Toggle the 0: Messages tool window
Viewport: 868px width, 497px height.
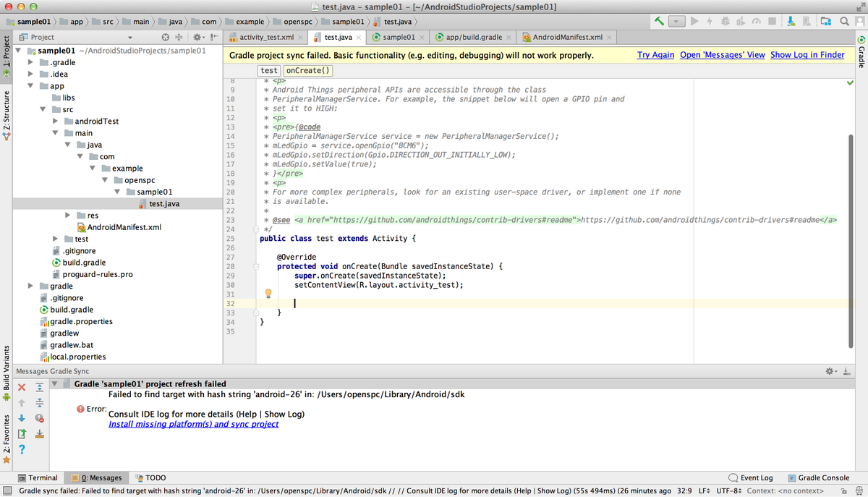pos(96,477)
